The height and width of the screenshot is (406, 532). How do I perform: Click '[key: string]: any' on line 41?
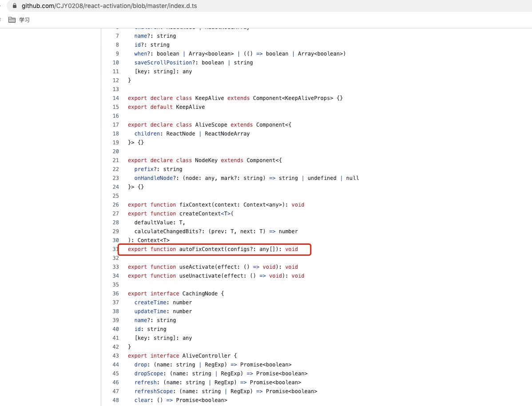pos(163,338)
